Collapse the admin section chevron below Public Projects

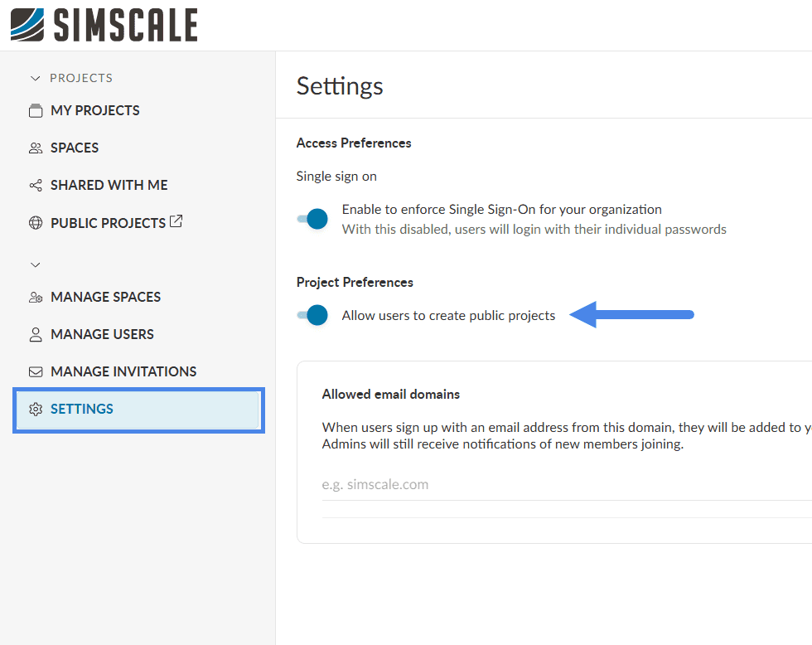click(x=35, y=265)
